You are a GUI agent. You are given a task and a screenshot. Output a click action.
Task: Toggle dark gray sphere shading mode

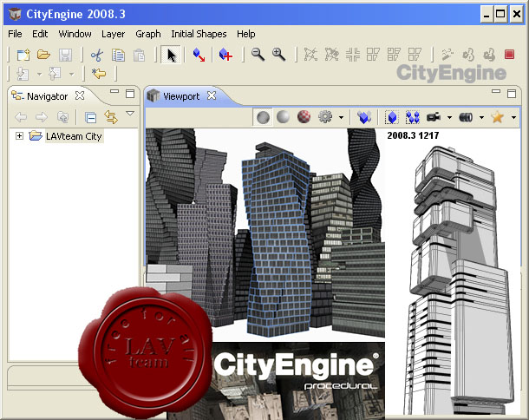pyautogui.click(x=263, y=117)
